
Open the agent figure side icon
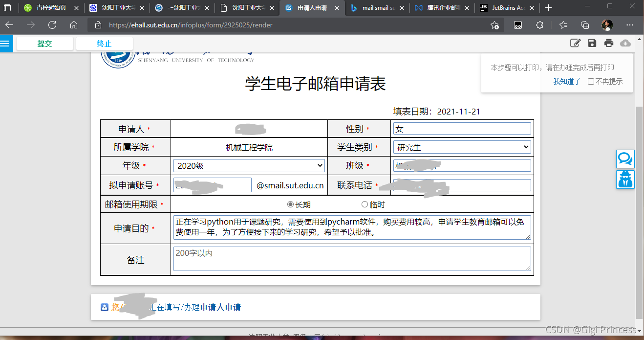[625, 180]
